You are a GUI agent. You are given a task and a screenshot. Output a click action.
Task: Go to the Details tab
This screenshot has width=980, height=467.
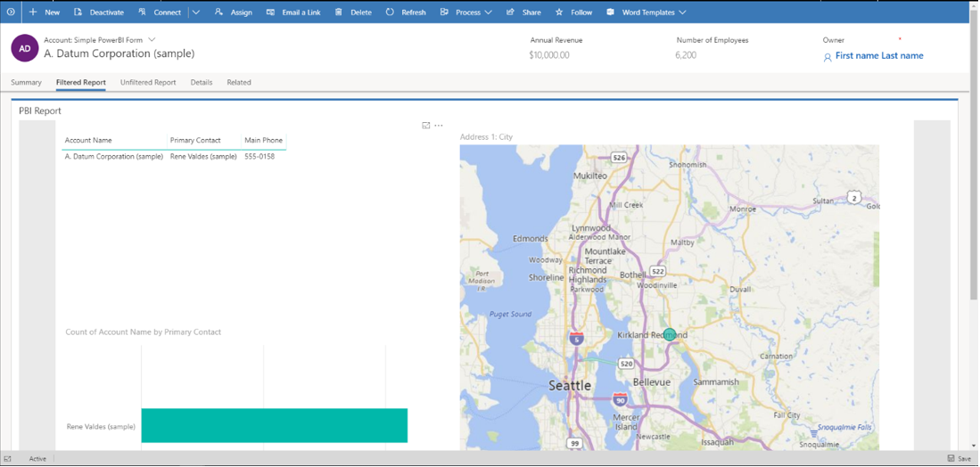(202, 82)
